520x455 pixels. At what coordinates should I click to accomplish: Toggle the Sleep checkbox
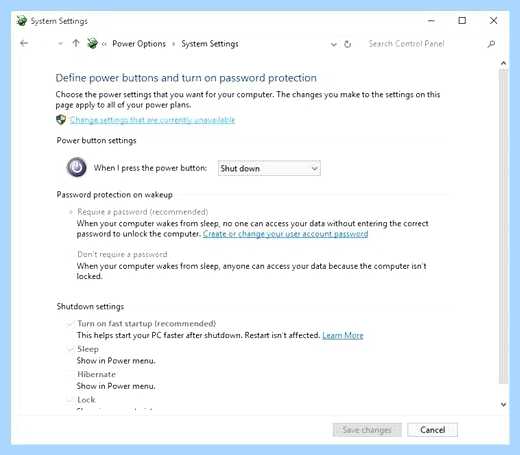pos(70,349)
